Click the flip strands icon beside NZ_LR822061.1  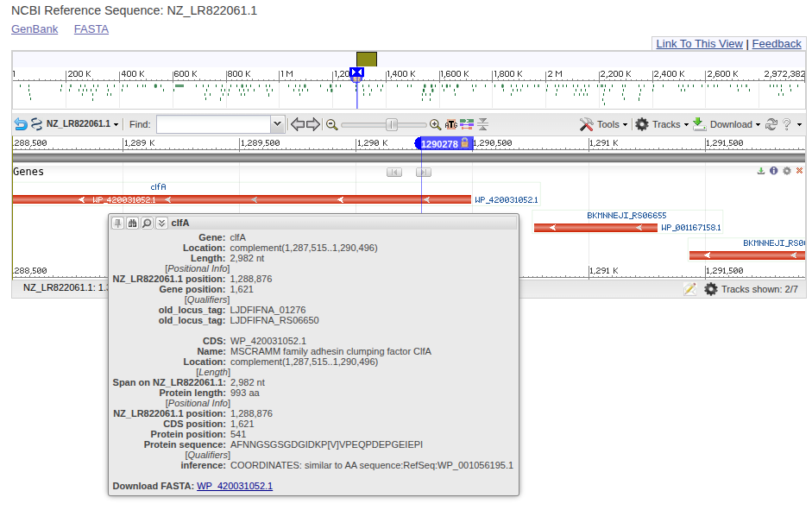pos(36,124)
